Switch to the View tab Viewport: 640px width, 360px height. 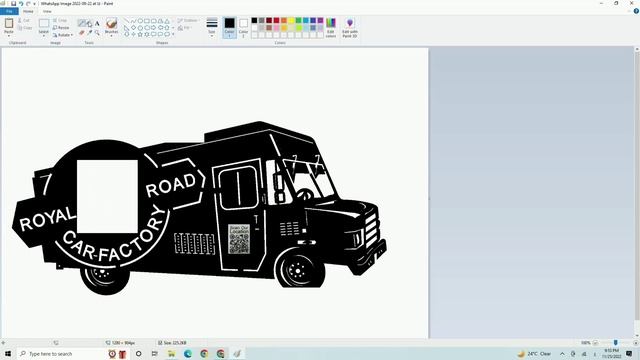[47, 11]
